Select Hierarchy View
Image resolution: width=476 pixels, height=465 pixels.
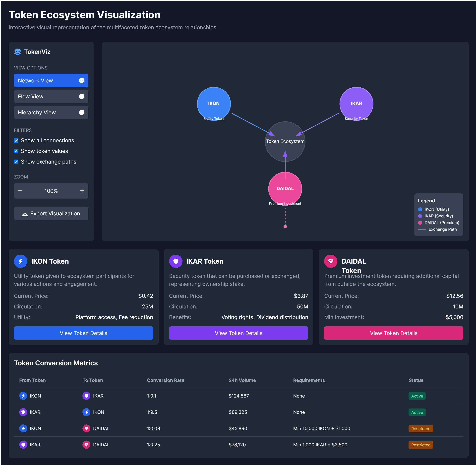coord(51,112)
